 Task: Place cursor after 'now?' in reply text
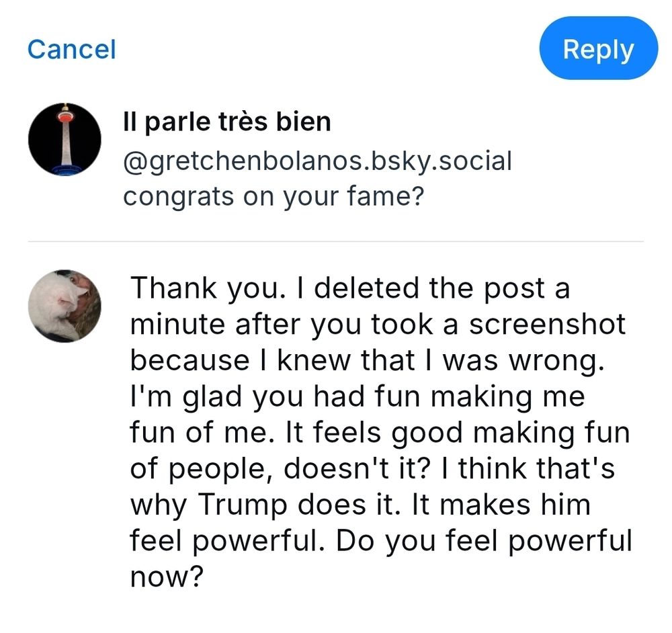pyautogui.click(x=202, y=577)
